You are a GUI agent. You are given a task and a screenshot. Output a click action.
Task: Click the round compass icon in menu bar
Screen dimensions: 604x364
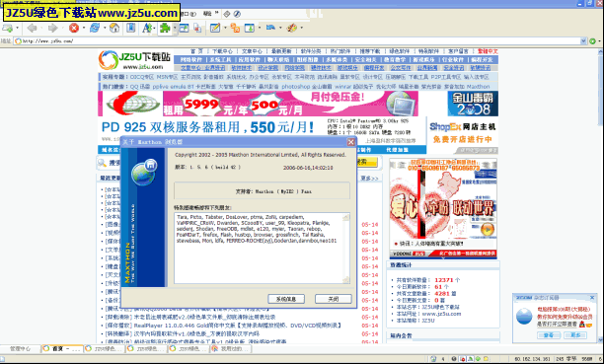[x=237, y=14]
